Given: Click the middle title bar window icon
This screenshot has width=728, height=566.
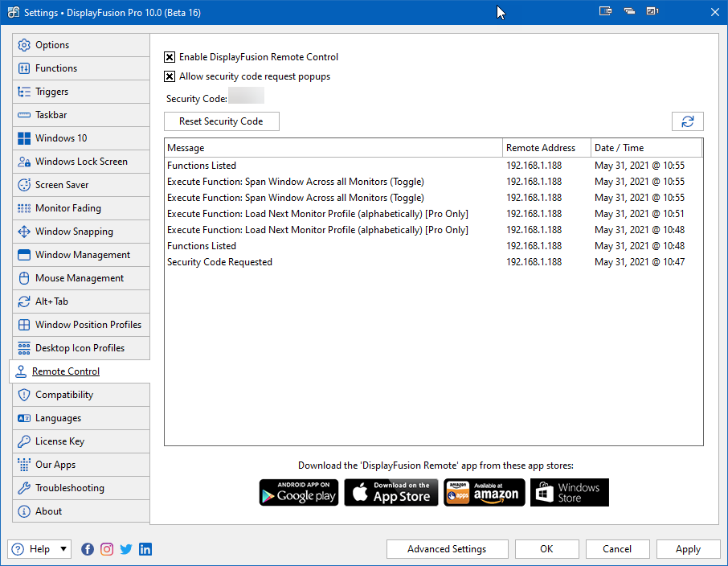Looking at the screenshot, I should point(629,11).
